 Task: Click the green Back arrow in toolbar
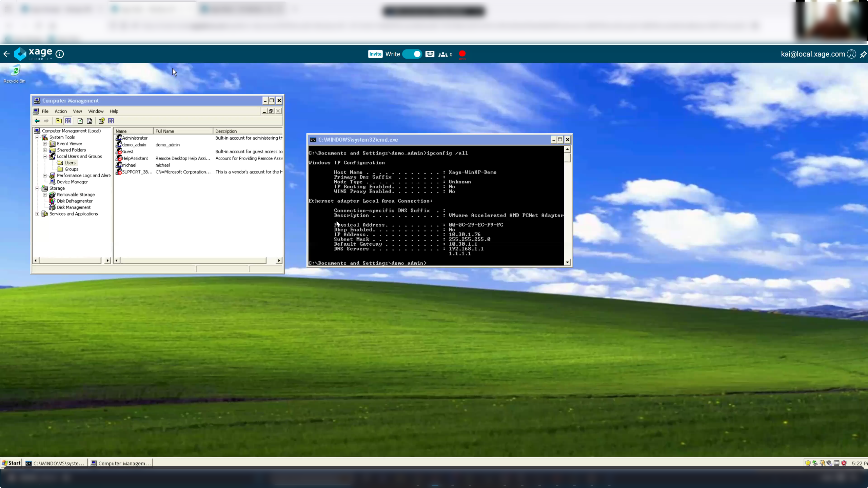pyautogui.click(x=37, y=121)
